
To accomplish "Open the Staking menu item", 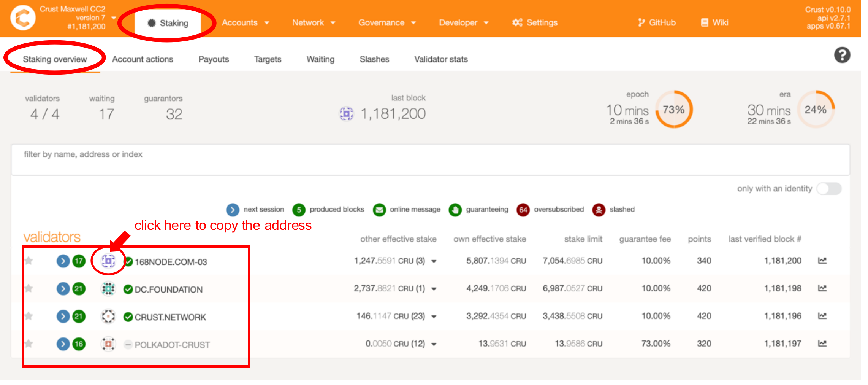I will [168, 23].
